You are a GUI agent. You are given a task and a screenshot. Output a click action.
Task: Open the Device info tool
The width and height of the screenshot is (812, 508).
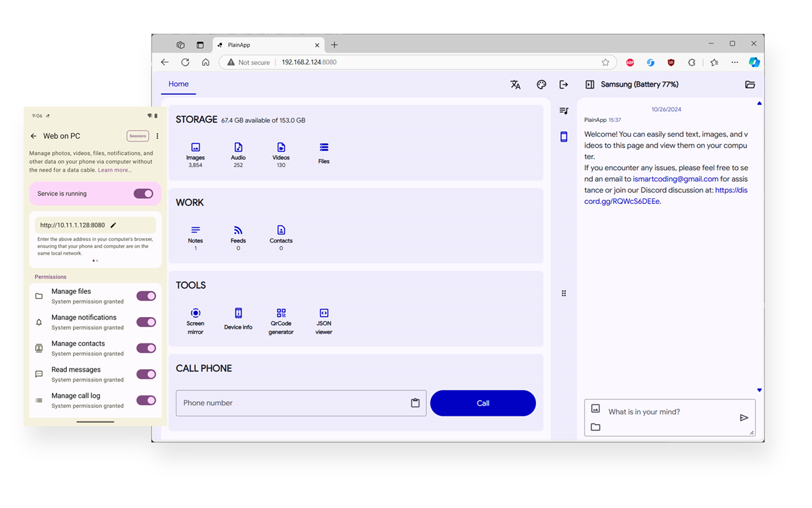point(238,319)
